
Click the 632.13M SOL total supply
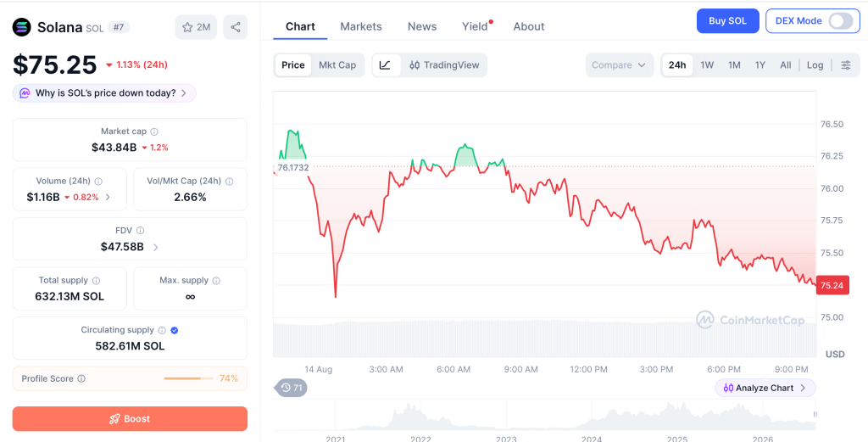tap(70, 297)
